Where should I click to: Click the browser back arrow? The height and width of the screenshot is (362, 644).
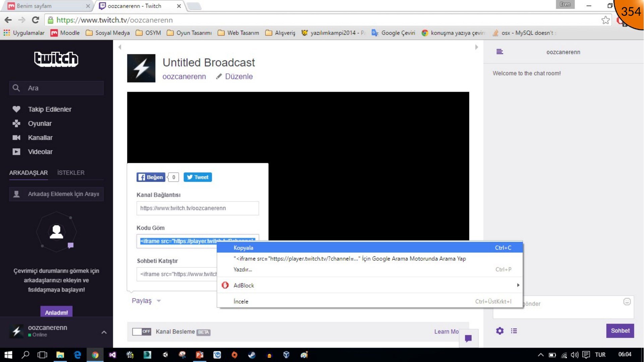(8, 20)
